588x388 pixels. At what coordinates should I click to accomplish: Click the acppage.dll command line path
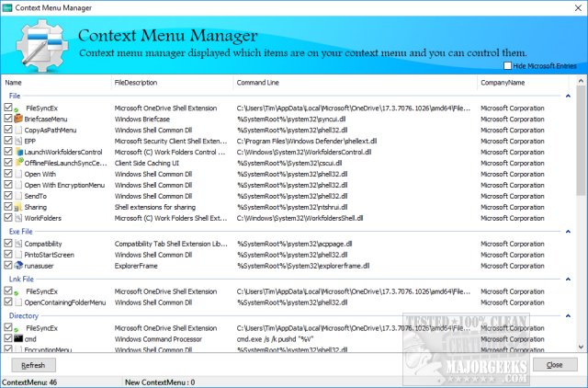(294, 244)
